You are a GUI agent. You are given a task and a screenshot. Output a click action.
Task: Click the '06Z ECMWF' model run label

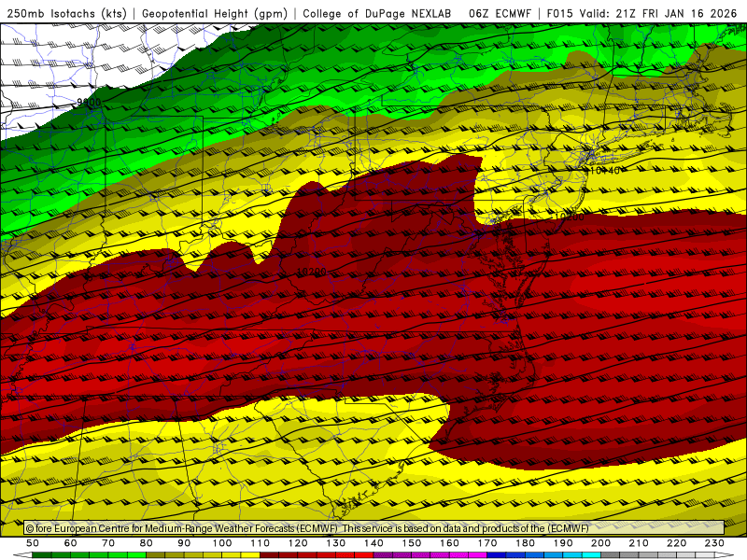point(500,13)
